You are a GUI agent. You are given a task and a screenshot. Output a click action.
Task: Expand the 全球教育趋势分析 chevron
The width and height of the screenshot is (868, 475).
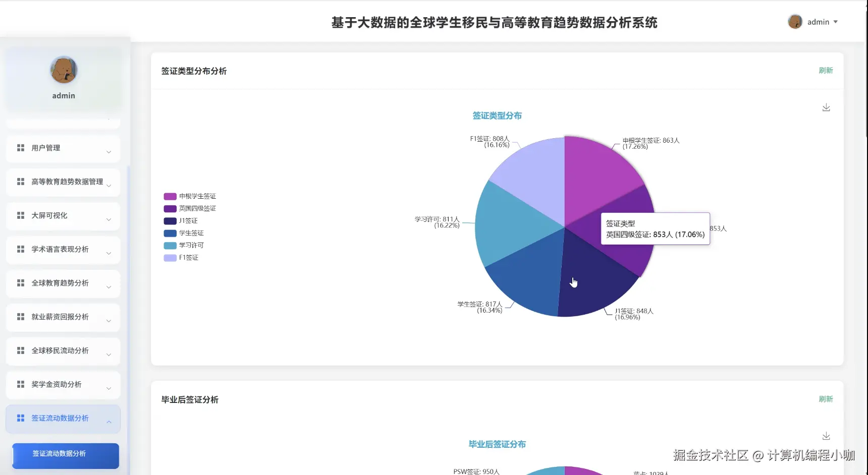pos(108,287)
